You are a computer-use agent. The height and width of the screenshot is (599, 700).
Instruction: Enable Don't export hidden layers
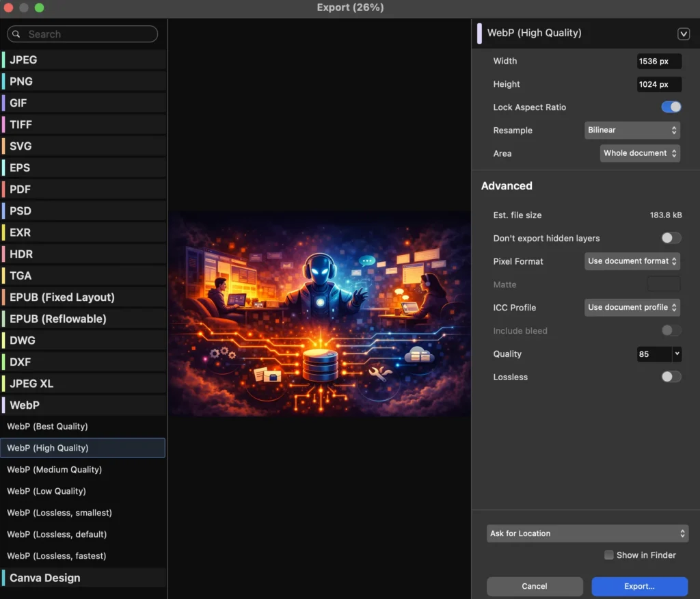(x=671, y=239)
